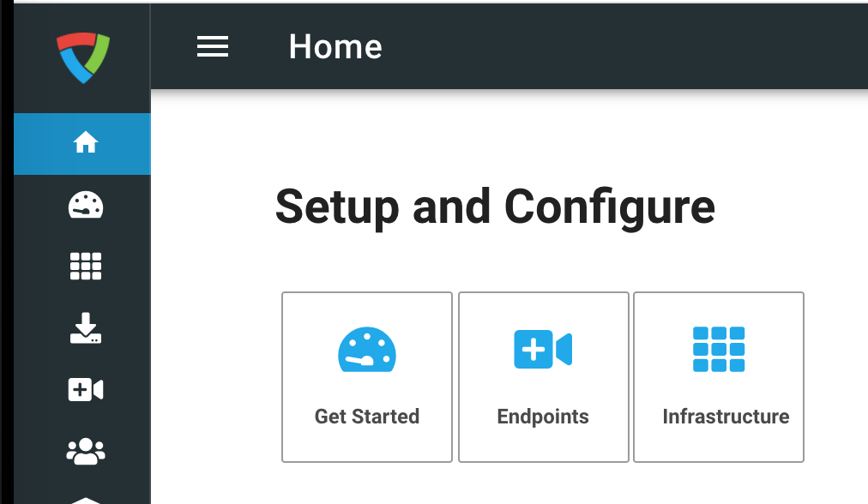Screen dimensions: 868x504
Task: Open the infrastructure grid sidebar icon
Action: coord(85,266)
